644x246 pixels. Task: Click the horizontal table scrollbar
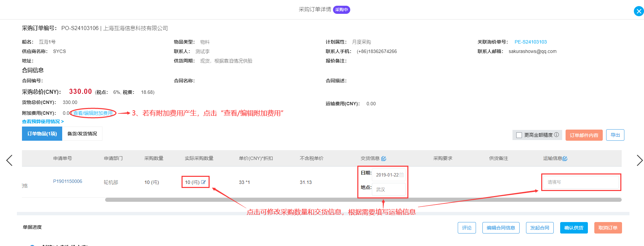point(363,200)
